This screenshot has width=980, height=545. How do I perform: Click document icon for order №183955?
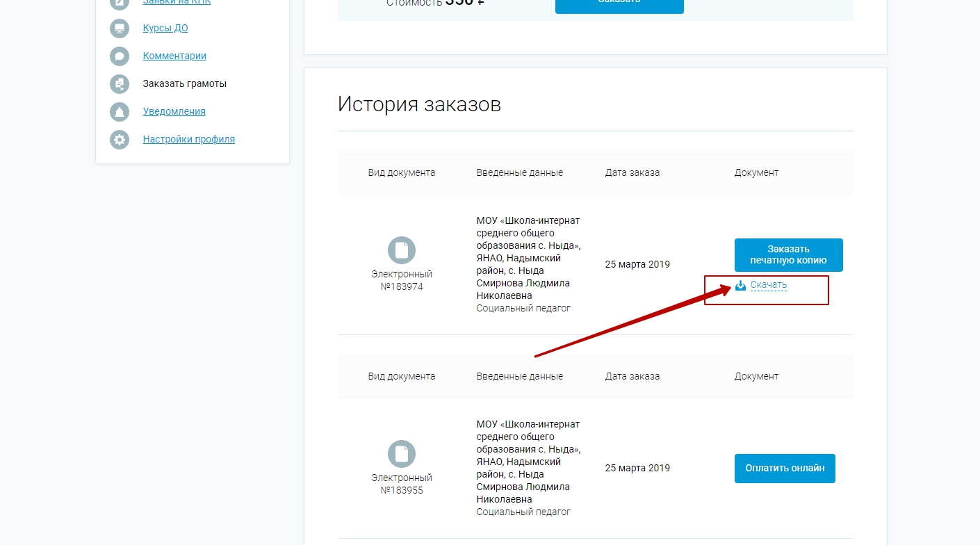pos(401,454)
